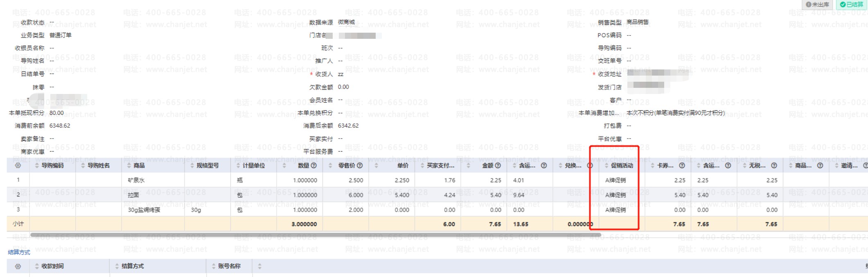Select product cell 矿泉水
This screenshot has height=277, width=868.
click(x=136, y=180)
